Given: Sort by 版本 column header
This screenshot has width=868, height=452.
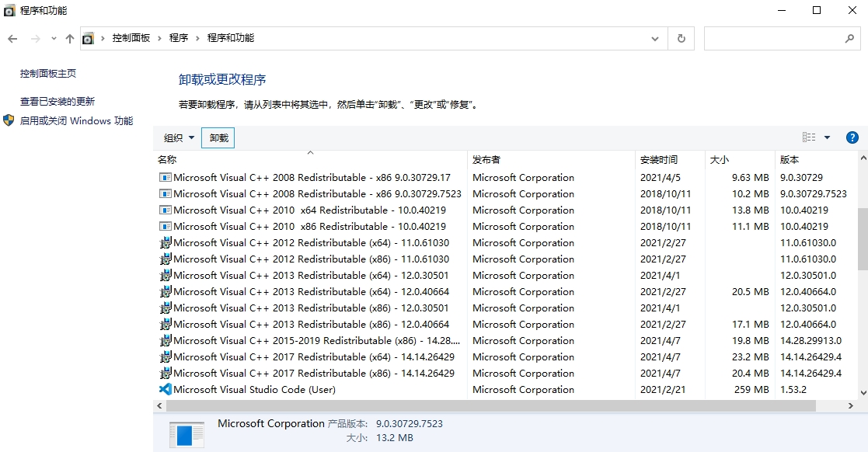Looking at the screenshot, I should tap(815, 160).
